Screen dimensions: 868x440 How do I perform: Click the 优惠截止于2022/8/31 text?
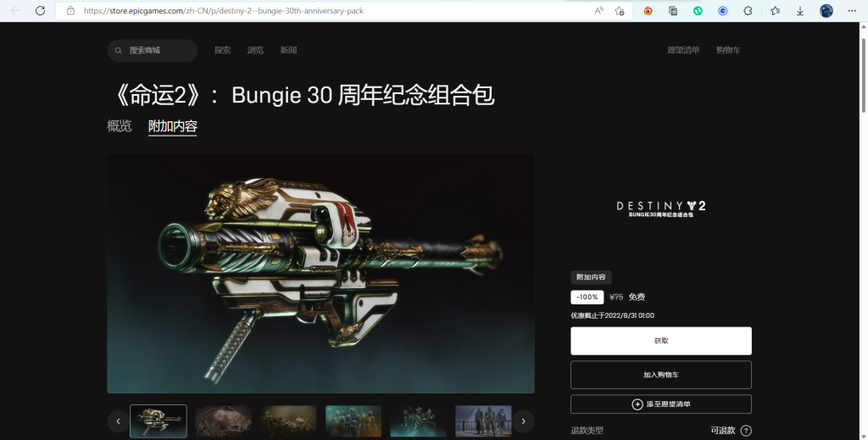pos(612,315)
